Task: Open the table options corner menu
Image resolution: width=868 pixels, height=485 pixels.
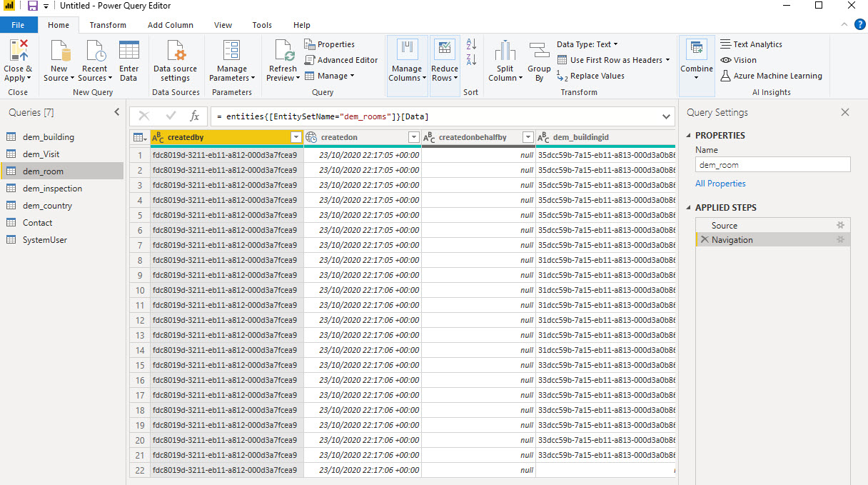Action: tap(140, 137)
